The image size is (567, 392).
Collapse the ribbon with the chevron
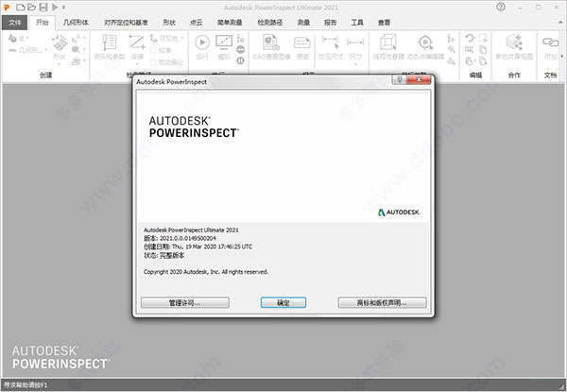click(x=561, y=23)
